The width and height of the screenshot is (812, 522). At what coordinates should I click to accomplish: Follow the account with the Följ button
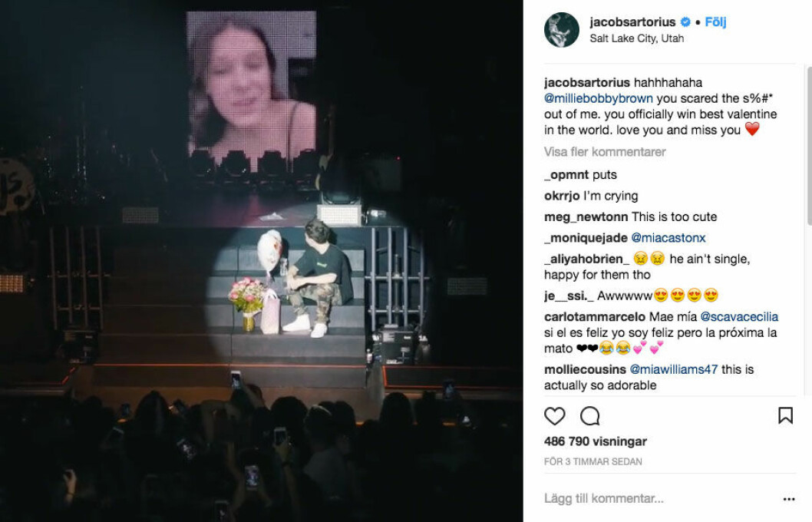pyautogui.click(x=715, y=21)
